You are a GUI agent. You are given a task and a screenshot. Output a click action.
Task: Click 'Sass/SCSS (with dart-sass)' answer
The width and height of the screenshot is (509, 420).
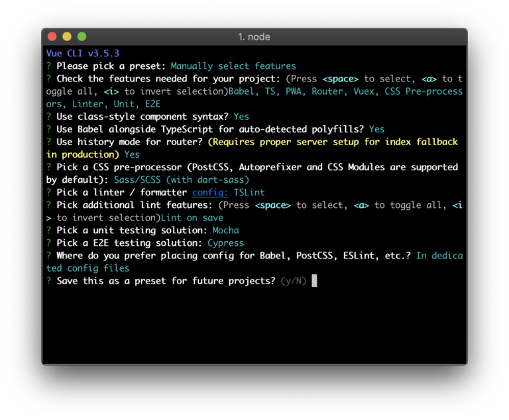click(x=181, y=180)
